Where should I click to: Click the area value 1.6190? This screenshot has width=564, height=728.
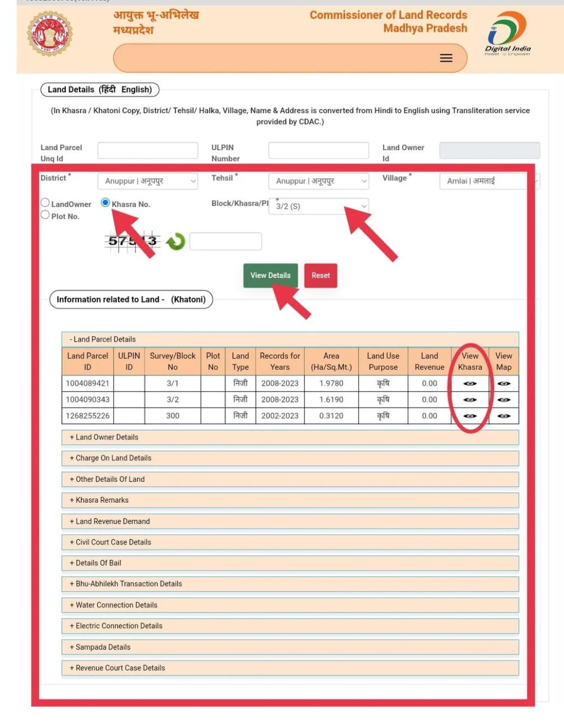pyautogui.click(x=331, y=400)
